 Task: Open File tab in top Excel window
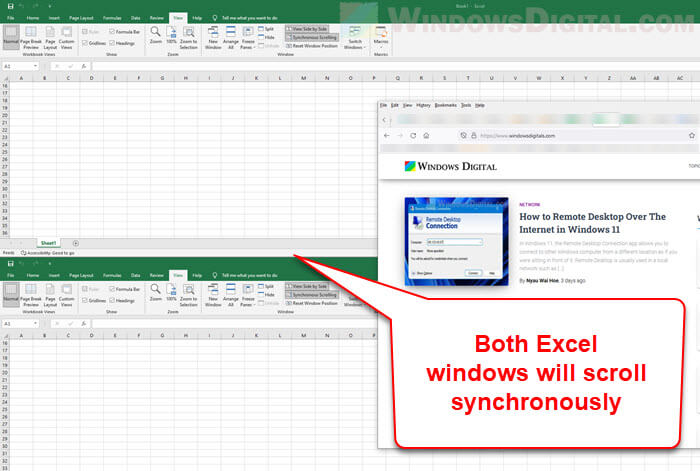click(11, 18)
